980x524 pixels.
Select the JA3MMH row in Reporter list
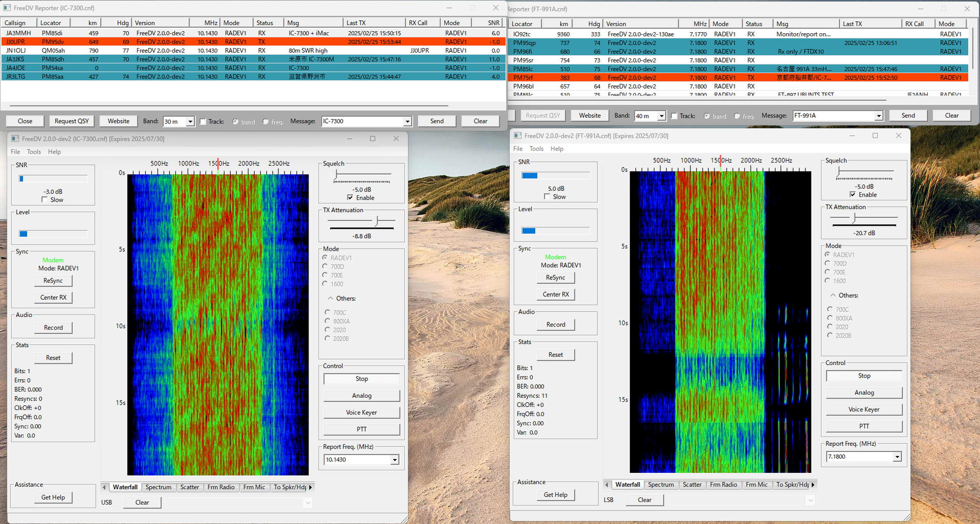coord(18,33)
